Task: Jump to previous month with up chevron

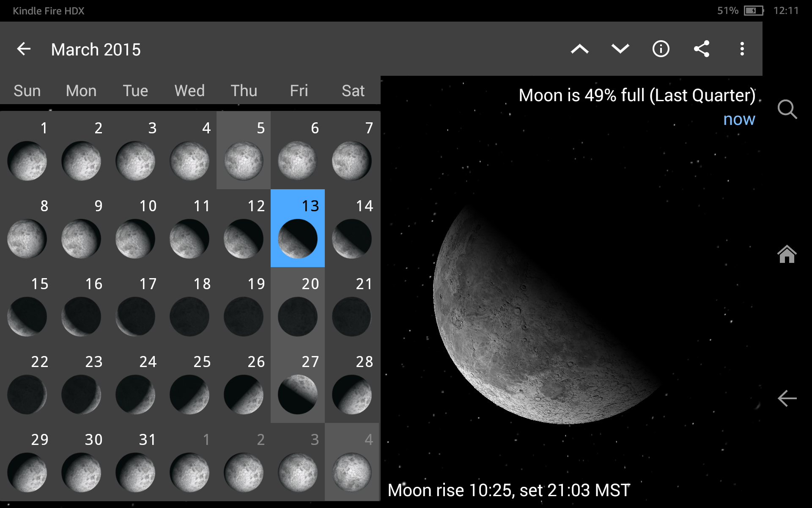Action: [579, 49]
